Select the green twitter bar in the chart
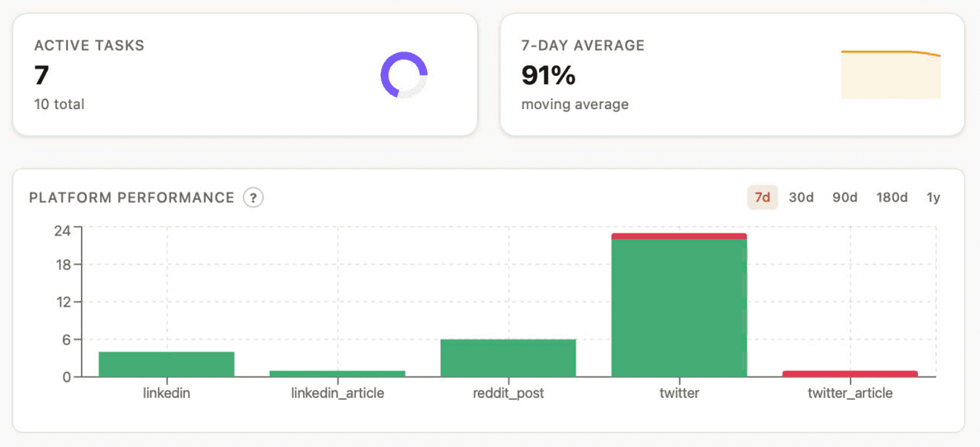980x447 pixels. coord(679,303)
